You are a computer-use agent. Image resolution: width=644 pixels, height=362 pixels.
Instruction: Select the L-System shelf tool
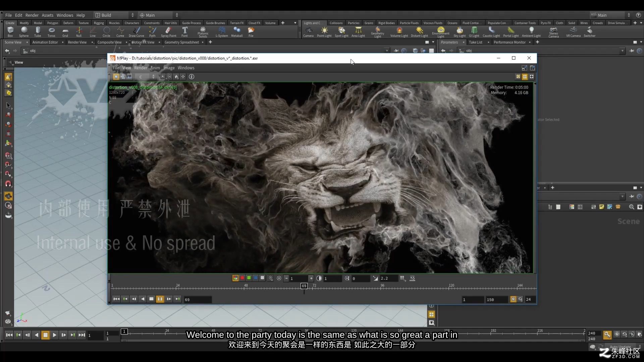coord(221,32)
